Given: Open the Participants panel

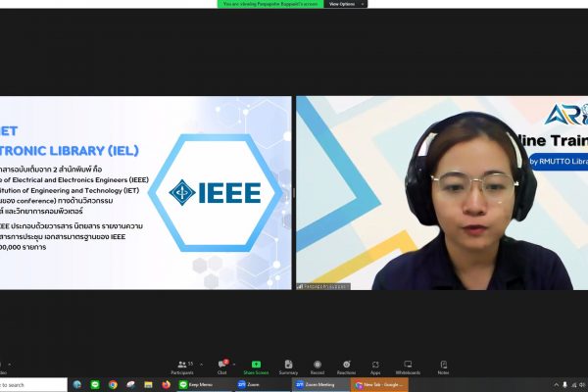Looking at the screenshot, I should click(x=182, y=367).
